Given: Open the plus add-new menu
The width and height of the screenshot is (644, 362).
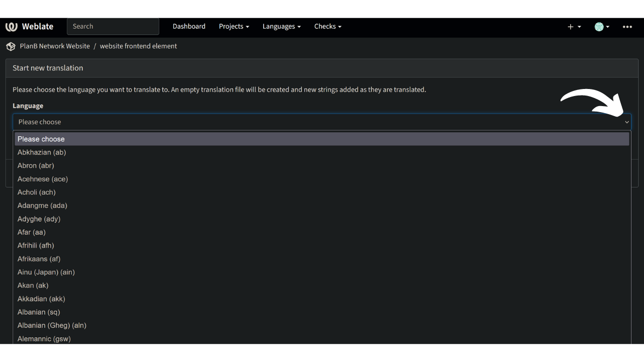Looking at the screenshot, I should [574, 27].
